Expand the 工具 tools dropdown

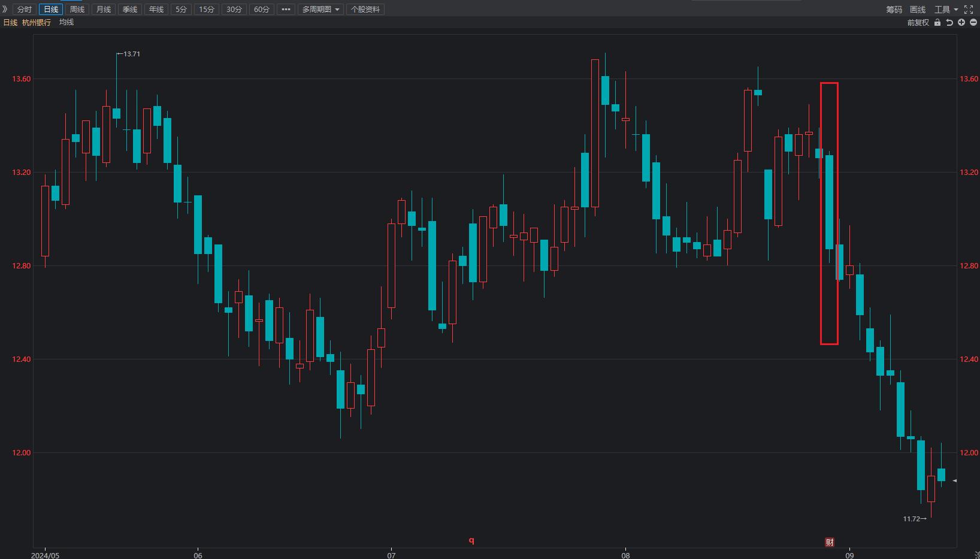click(x=946, y=10)
